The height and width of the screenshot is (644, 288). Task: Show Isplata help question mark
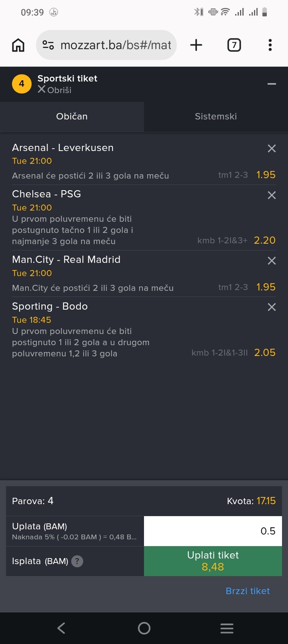(77, 561)
